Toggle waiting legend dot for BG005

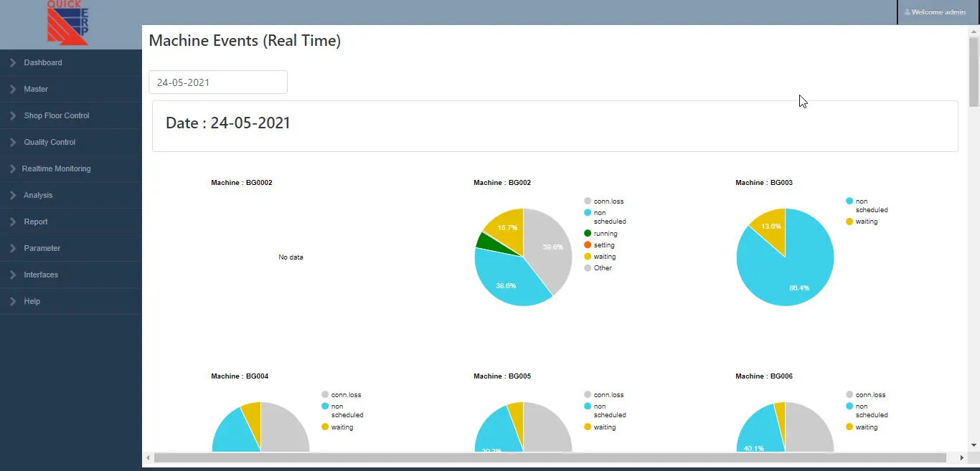click(588, 427)
